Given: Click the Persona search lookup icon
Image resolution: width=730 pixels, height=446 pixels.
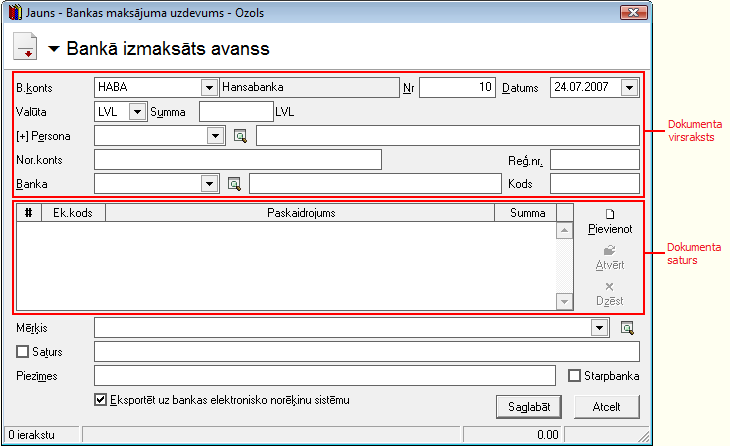Looking at the screenshot, I should 240,136.
